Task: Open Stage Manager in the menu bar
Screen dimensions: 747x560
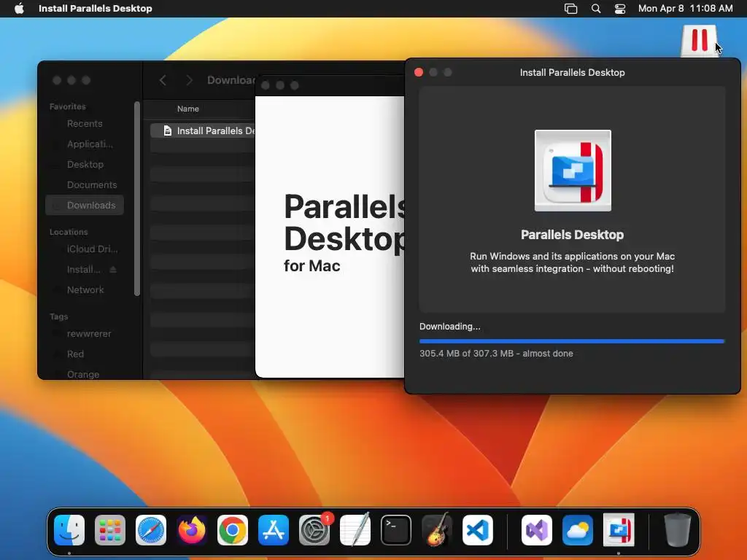Action: tap(570, 9)
